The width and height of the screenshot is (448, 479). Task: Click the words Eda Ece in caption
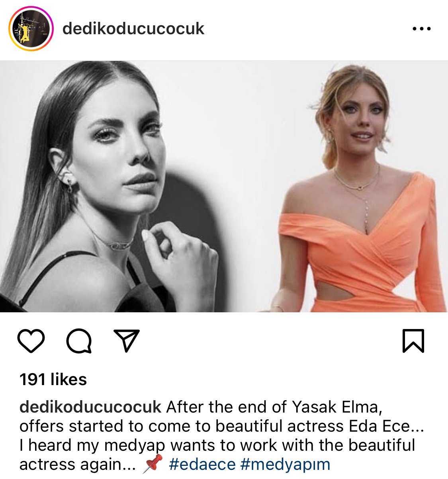click(379, 426)
